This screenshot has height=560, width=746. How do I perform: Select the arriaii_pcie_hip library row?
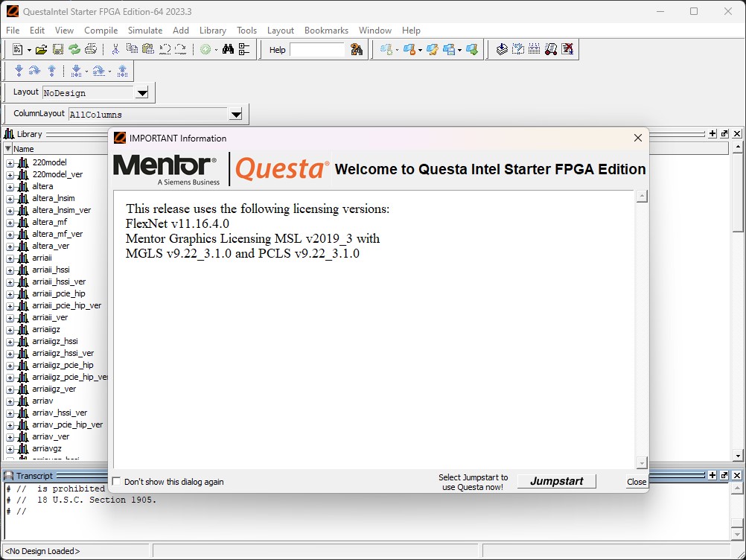(59, 293)
